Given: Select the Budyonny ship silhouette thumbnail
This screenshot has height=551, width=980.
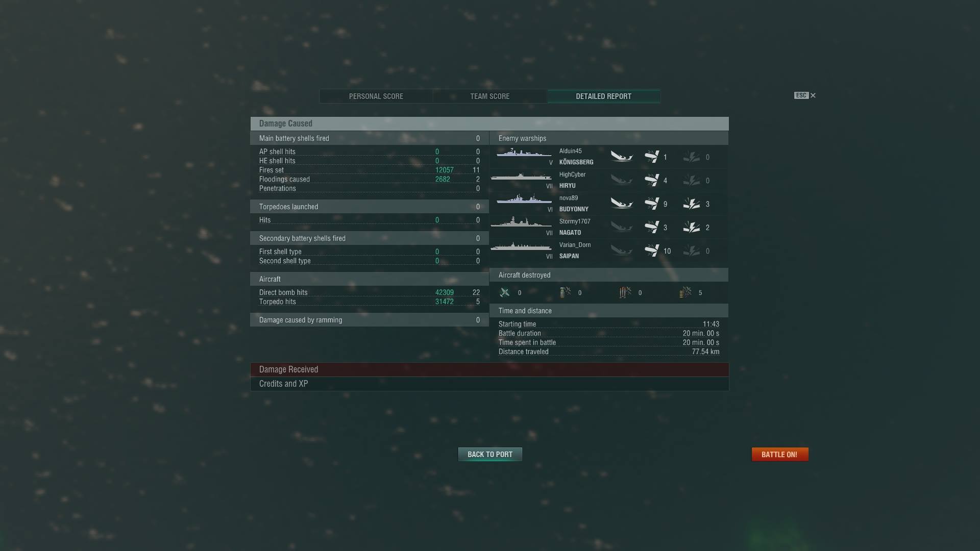Looking at the screenshot, I should point(524,200).
